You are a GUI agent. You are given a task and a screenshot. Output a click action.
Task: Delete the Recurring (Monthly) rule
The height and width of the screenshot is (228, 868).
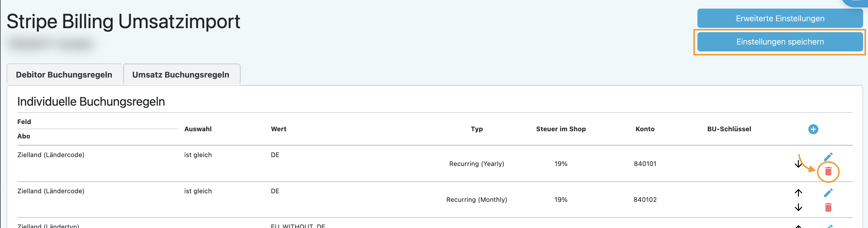tap(828, 208)
